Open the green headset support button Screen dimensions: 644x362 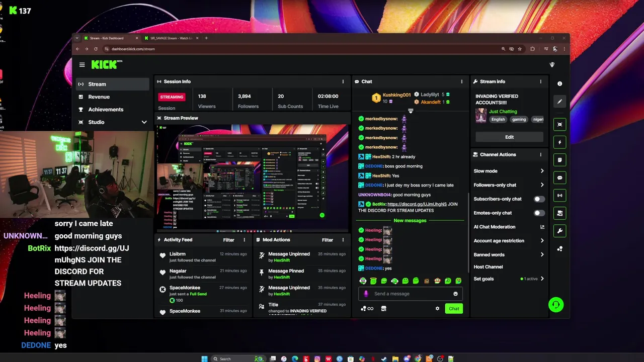pos(556,305)
